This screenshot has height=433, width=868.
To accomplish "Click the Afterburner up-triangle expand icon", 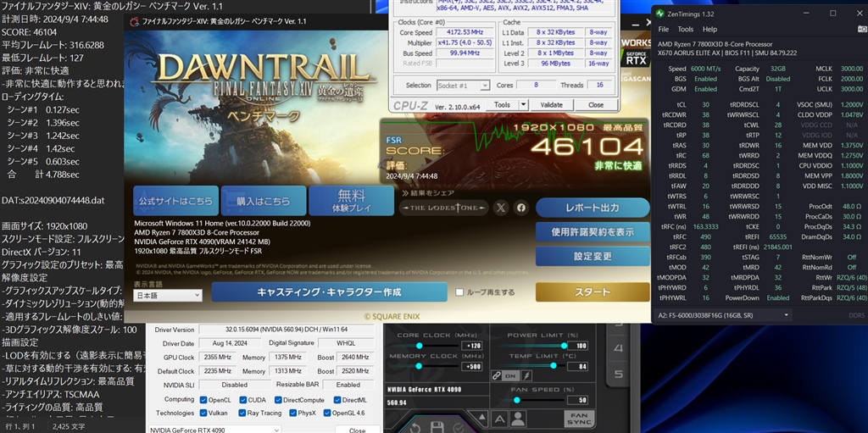I will [481, 418].
